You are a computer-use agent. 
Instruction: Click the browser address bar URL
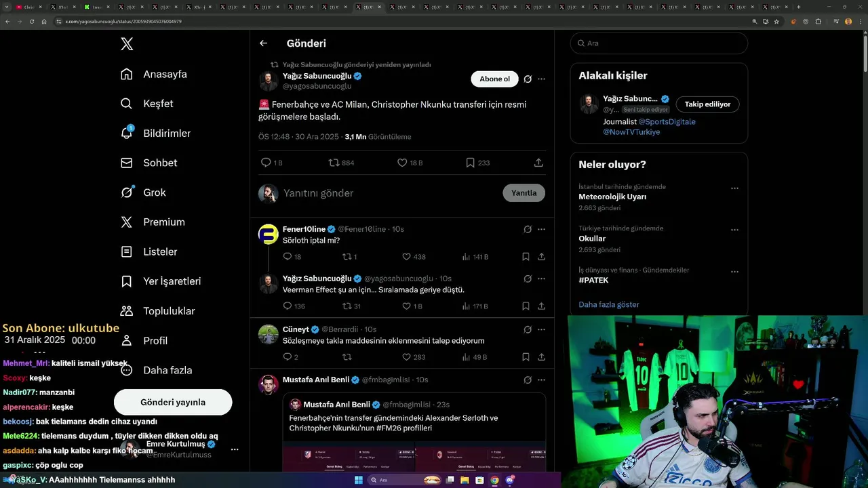pos(123,22)
